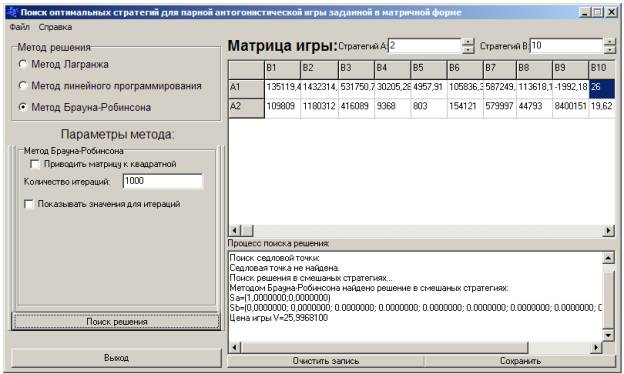Select the cell containing 109809
Viewport: 624px width, 374px height.
283,108
